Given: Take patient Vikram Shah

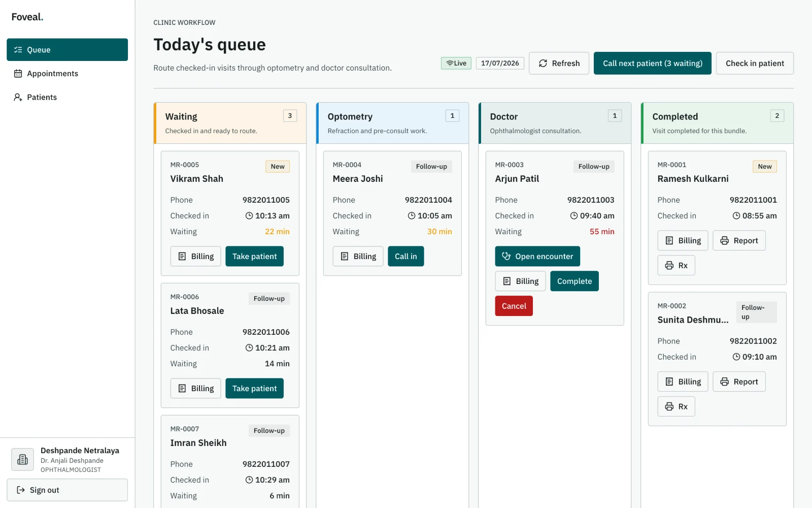Looking at the screenshot, I should point(254,257).
